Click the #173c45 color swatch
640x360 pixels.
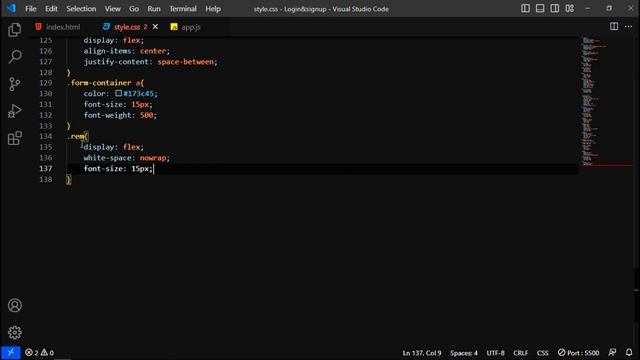pos(118,93)
